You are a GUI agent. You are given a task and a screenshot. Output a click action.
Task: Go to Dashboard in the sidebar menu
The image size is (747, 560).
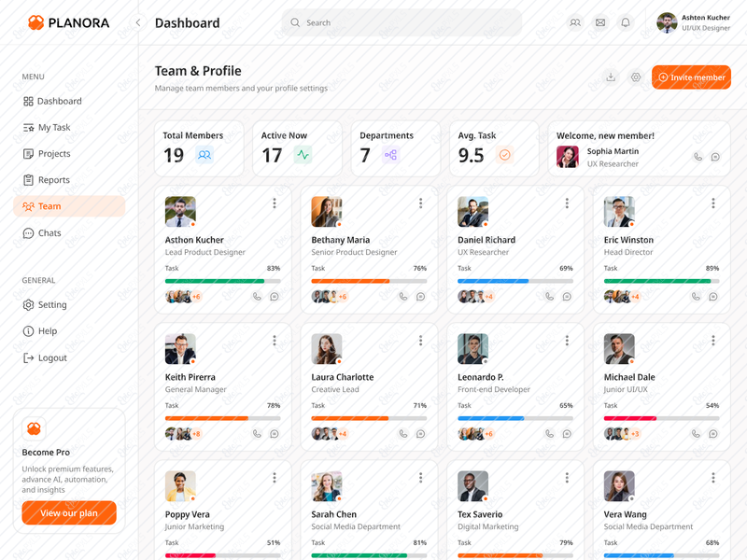coord(69,101)
